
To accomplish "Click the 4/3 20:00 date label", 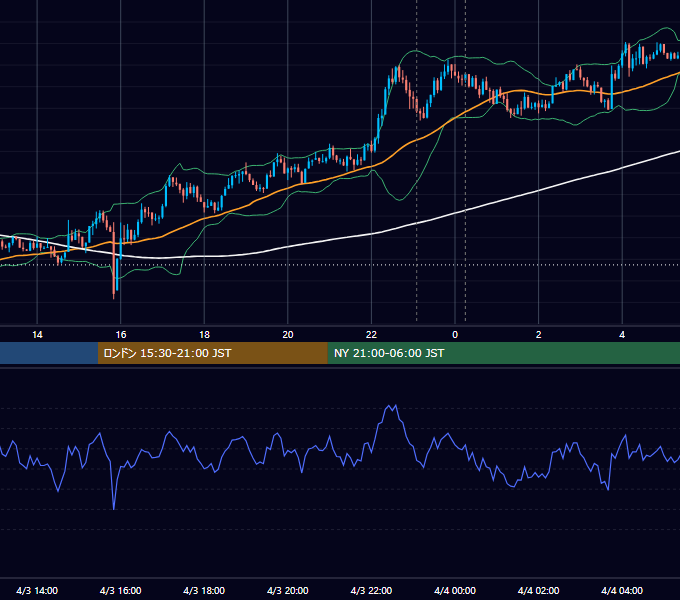I will click(288, 590).
